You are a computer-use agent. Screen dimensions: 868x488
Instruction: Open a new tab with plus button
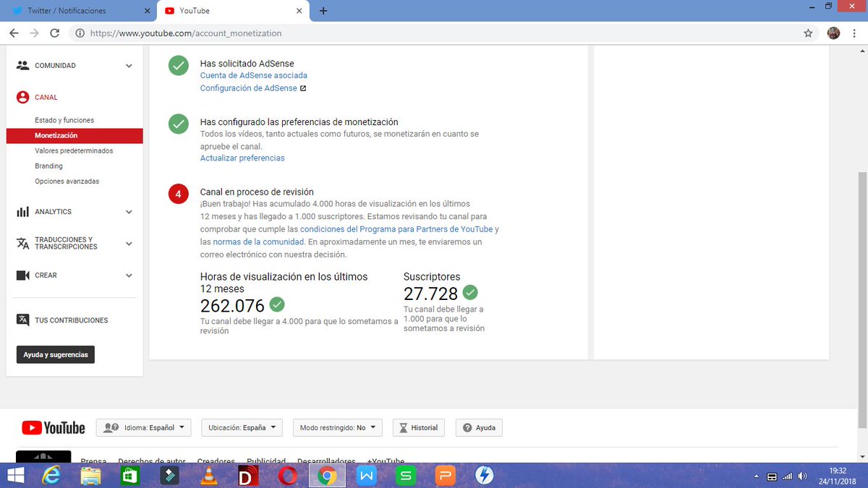click(x=323, y=11)
